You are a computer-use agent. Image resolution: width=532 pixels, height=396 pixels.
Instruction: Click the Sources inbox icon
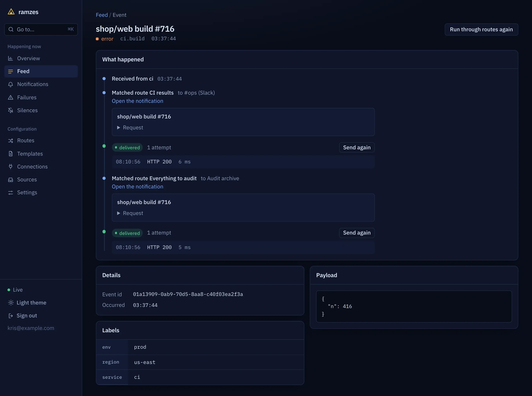point(10,180)
